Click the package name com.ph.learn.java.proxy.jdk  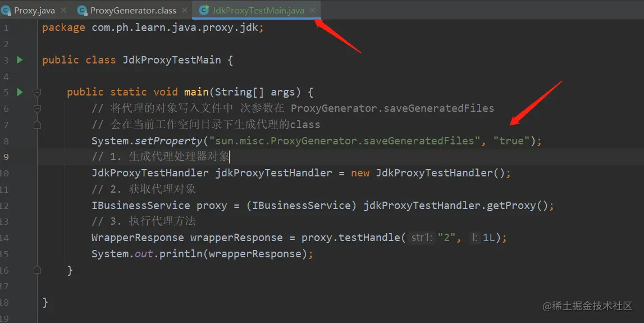[x=175, y=28]
